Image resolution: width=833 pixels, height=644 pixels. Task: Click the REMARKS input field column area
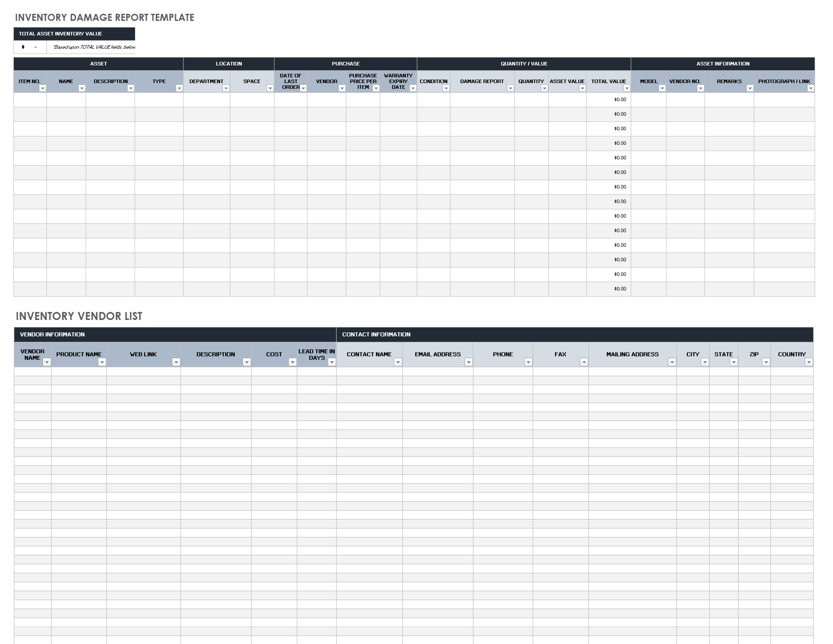[730, 100]
